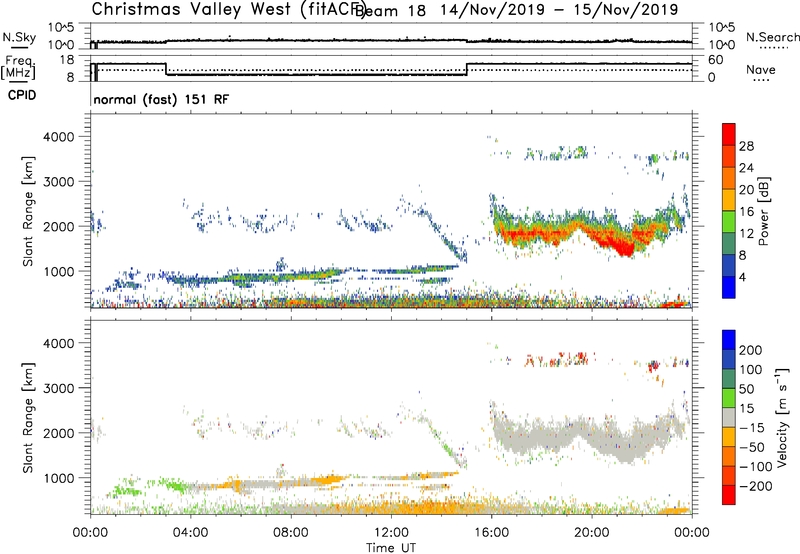
Task: Click the 3000 tick on the power panel
Action: [x=58, y=182]
